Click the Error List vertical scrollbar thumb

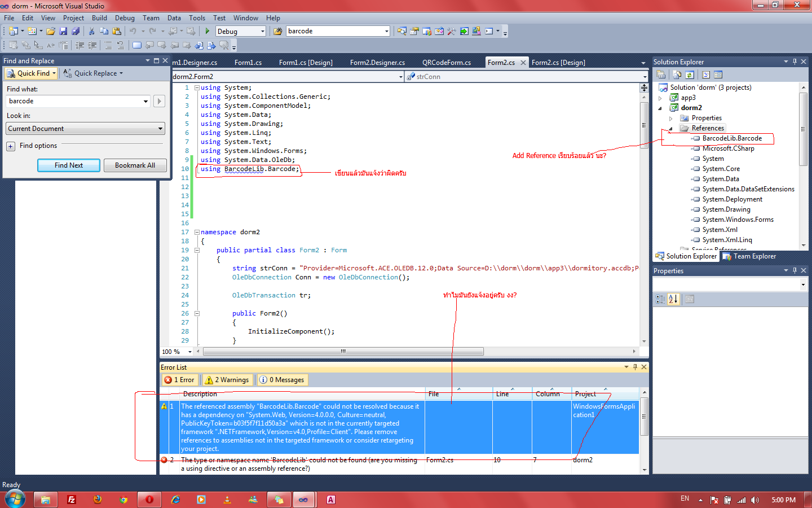pos(644,416)
